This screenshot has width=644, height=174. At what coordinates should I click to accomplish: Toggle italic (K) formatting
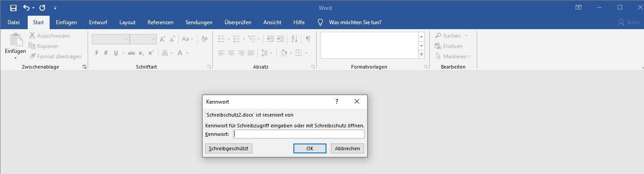(x=106, y=53)
